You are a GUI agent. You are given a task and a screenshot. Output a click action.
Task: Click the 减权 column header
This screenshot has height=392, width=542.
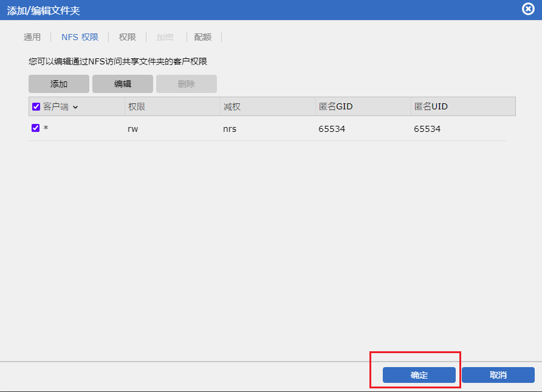click(x=232, y=107)
